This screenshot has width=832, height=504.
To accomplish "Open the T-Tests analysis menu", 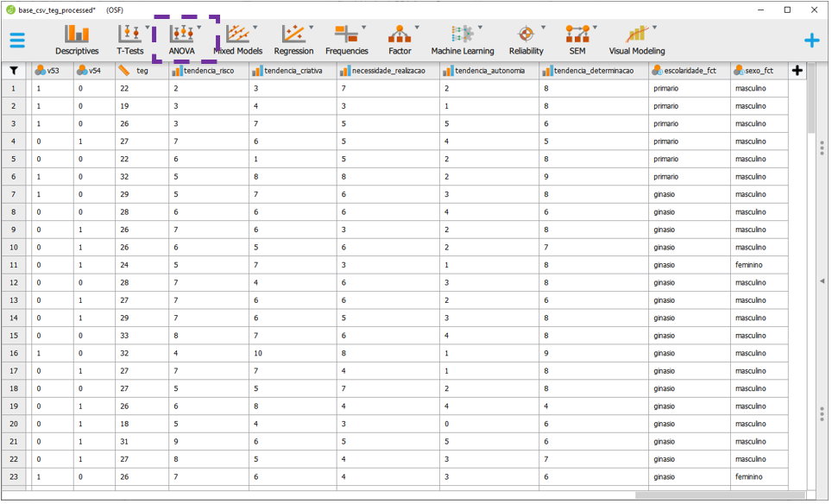I will coord(130,40).
